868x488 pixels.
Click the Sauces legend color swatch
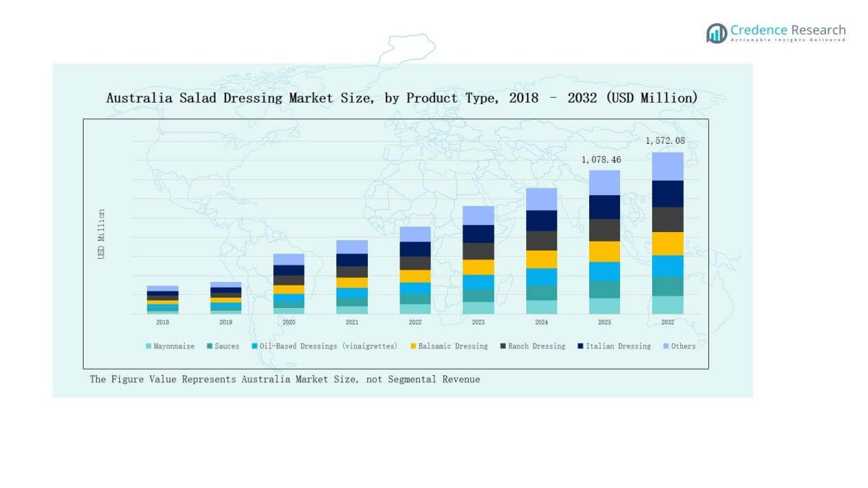(210, 346)
